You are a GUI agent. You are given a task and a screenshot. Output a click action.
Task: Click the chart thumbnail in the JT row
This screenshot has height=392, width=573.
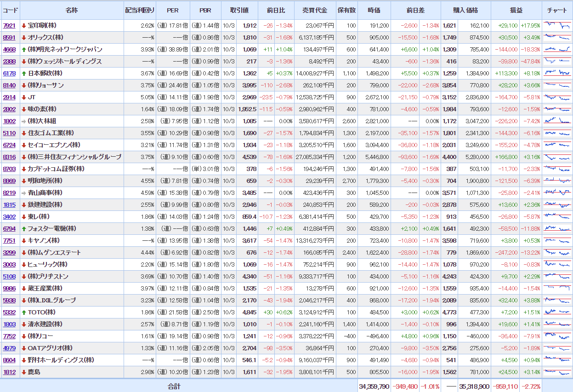(x=557, y=97)
